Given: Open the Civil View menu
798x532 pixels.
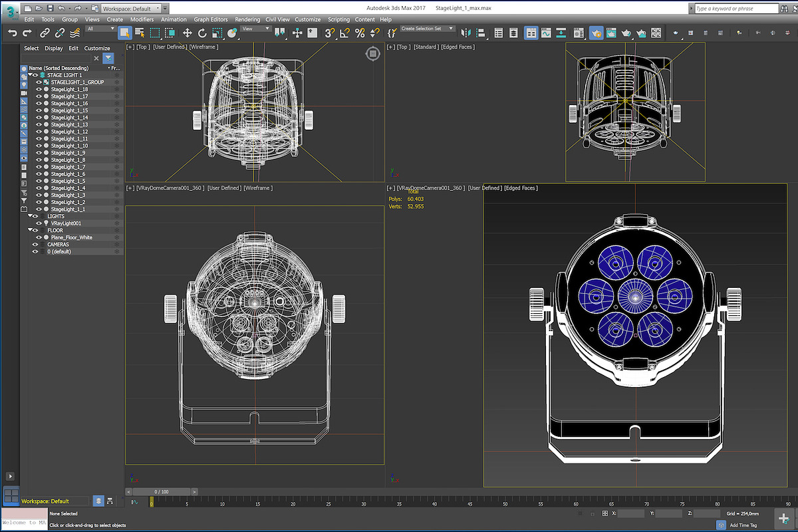Looking at the screenshot, I should coord(277,19).
